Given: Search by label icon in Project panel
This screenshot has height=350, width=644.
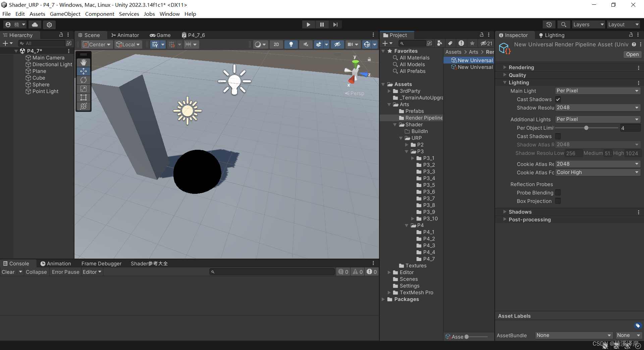Looking at the screenshot, I should [x=450, y=43].
